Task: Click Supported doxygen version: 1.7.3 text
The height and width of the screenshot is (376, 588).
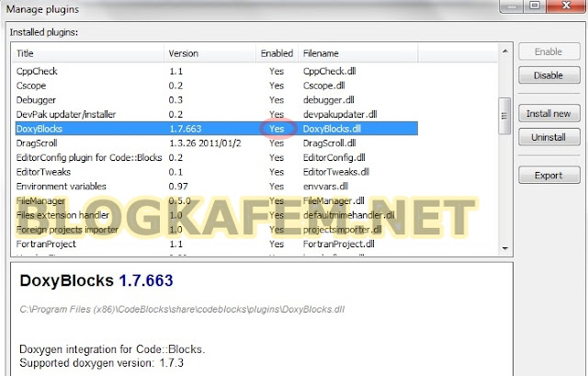Action: point(102,363)
